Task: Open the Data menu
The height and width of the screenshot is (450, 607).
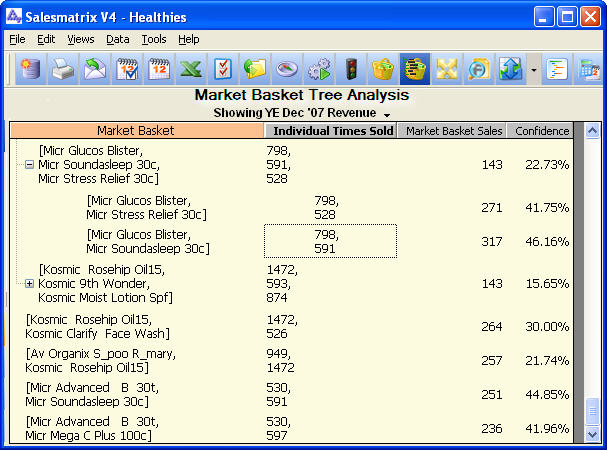Action: click(x=118, y=39)
